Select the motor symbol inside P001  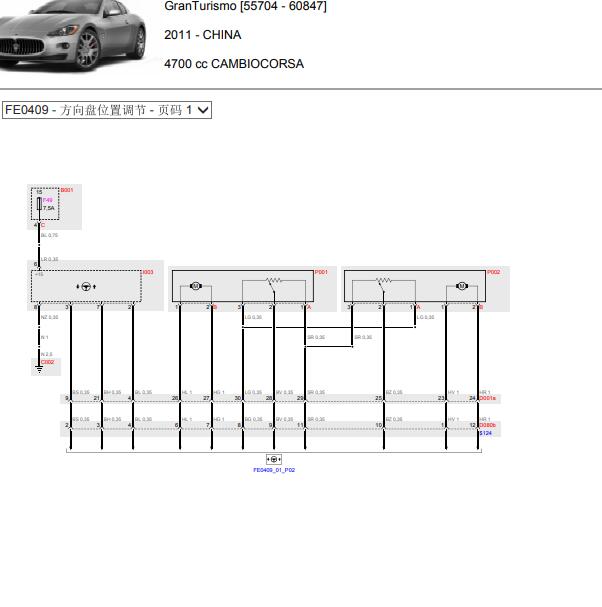click(196, 286)
